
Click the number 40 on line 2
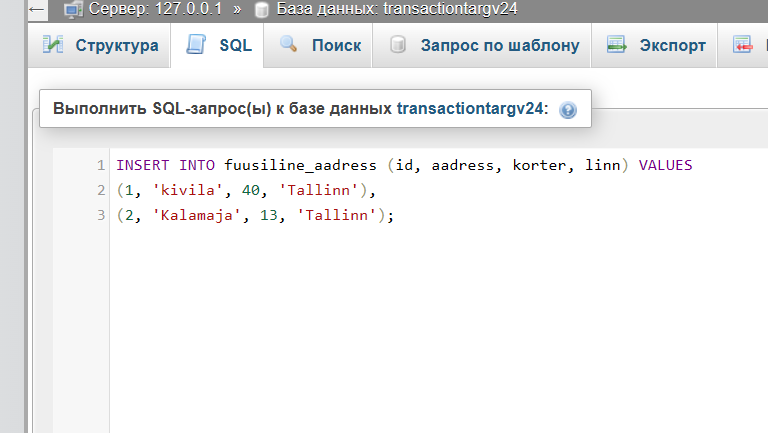point(251,190)
